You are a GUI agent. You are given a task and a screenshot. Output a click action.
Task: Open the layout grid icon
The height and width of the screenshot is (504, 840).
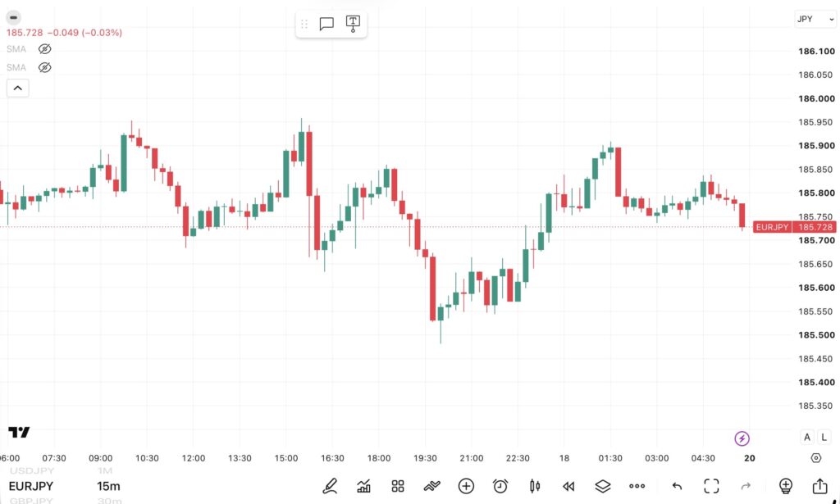point(398,486)
